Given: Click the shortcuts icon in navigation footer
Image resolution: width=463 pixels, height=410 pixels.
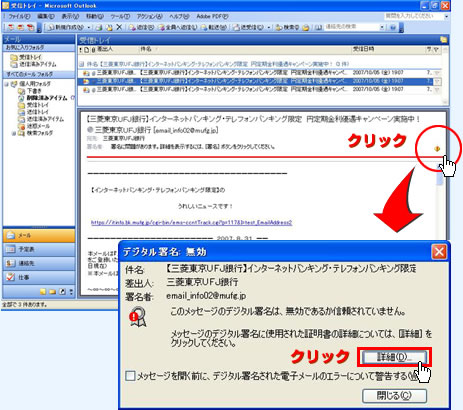Looking at the screenshot, I should point(62,292).
